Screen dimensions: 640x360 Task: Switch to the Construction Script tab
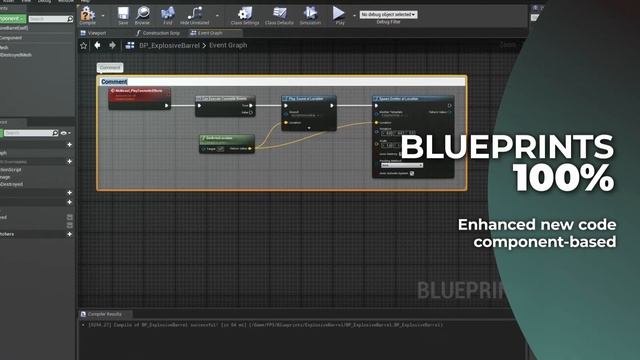pos(158,33)
